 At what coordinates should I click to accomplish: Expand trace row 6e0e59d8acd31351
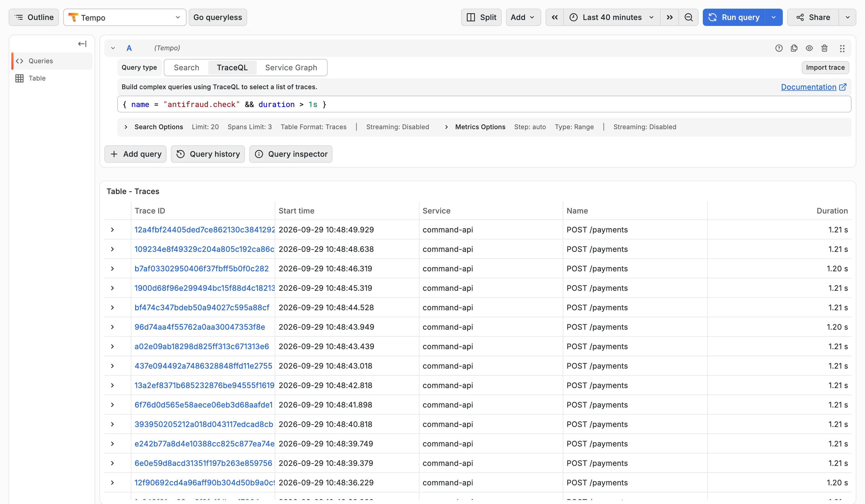(112, 463)
